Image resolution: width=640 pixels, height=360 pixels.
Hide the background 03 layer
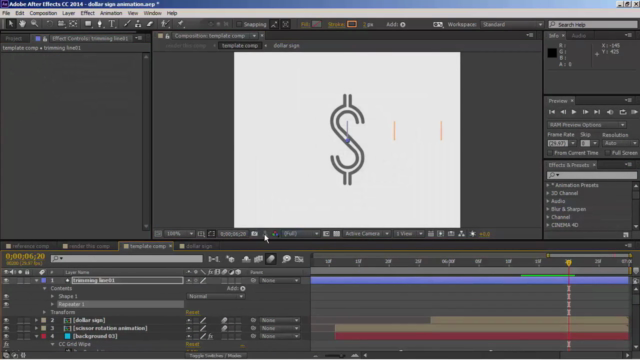(6, 336)
